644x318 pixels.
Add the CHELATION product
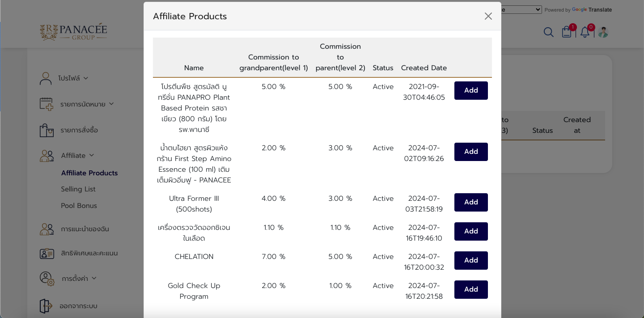(471, 260)
